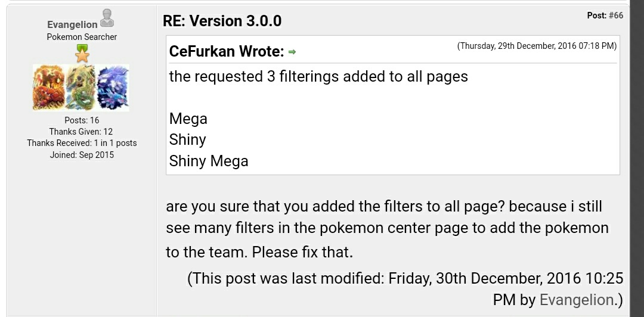
Task: Click the gold star rank badge
Action: click(x=82, y=54)
